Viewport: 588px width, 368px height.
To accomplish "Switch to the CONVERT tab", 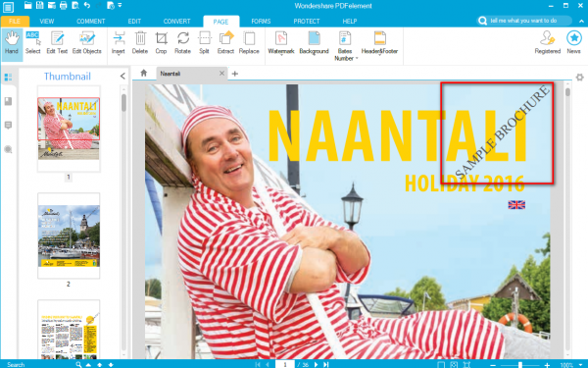I will point(177,21).
